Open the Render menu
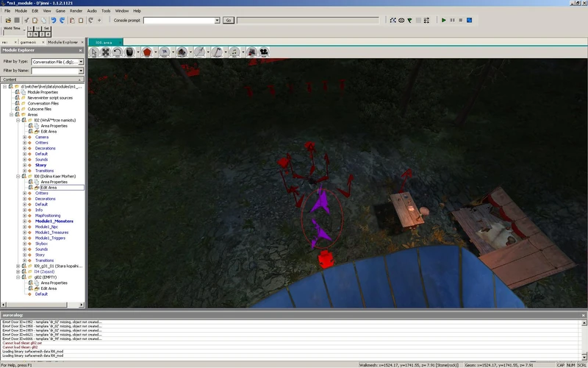Image resolution: width=588 pixels, height=368 pixels. coord(76,11)
